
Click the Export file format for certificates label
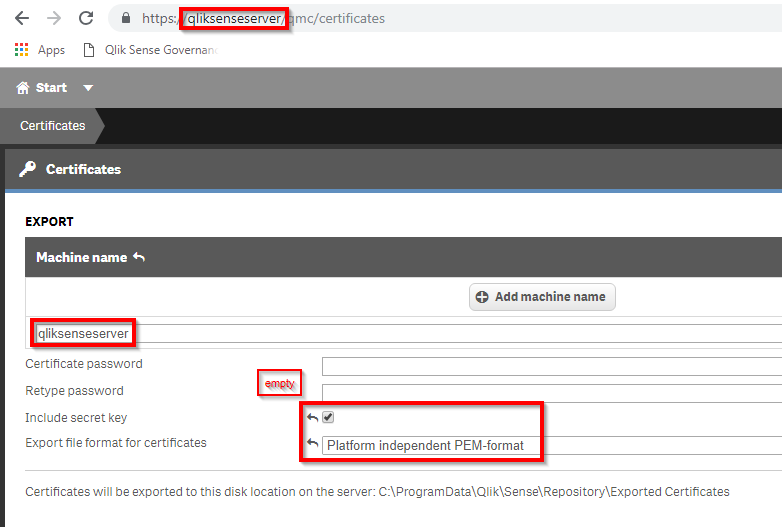(116, 443)
